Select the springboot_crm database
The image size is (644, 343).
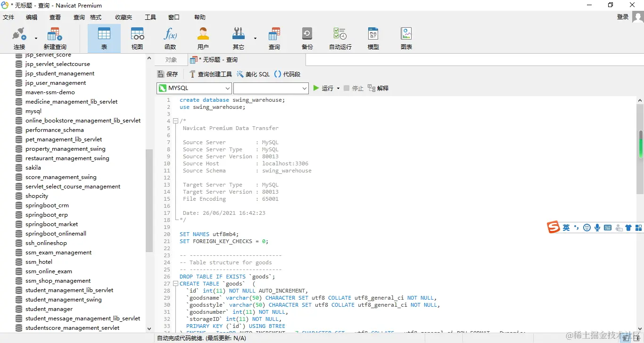coord(47,205)
